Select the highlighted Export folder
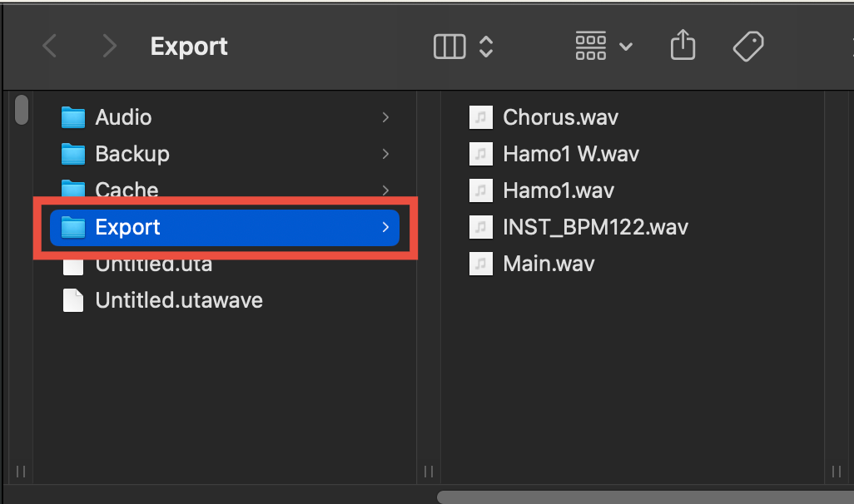 click(x=225, y=228)
